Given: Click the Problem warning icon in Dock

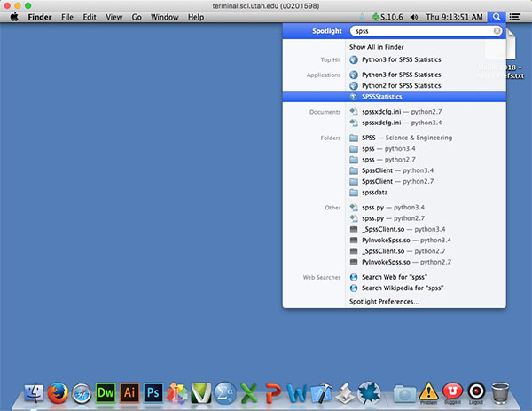Looking at the screenshot, I should [x=428, y=392].
